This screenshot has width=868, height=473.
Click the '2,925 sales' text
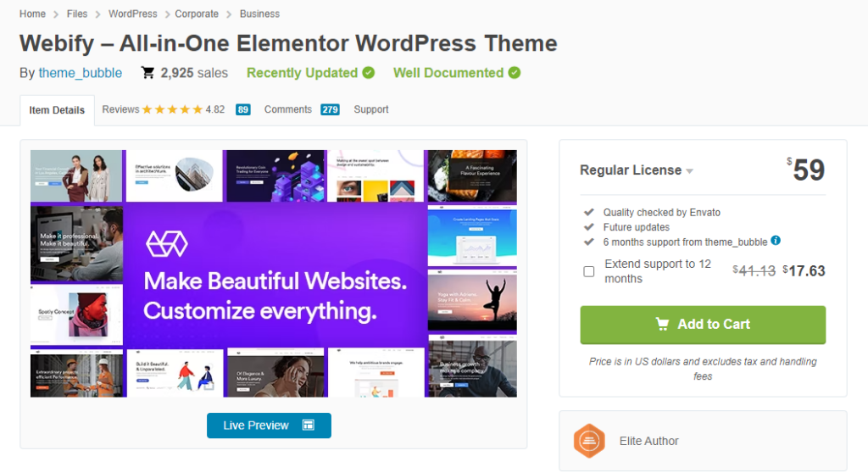click(x=194, y=73)
